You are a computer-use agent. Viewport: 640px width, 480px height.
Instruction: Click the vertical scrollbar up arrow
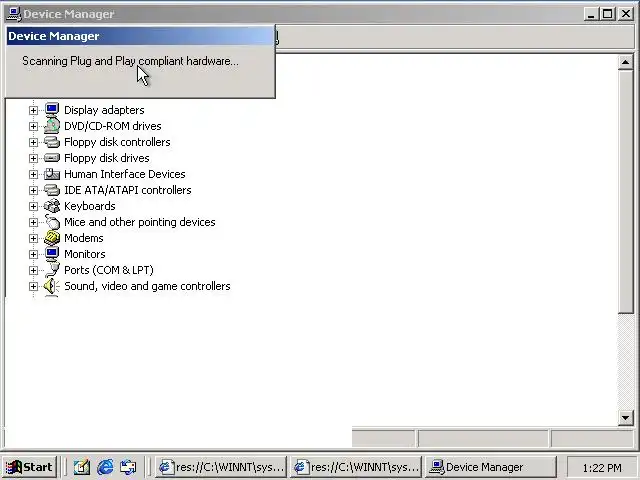point(625,62)
